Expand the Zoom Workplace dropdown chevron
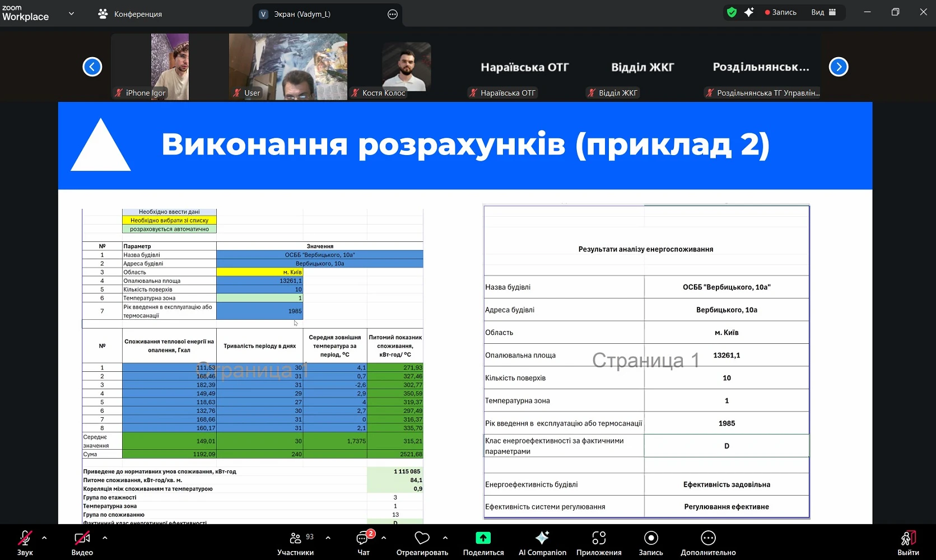 71,13
